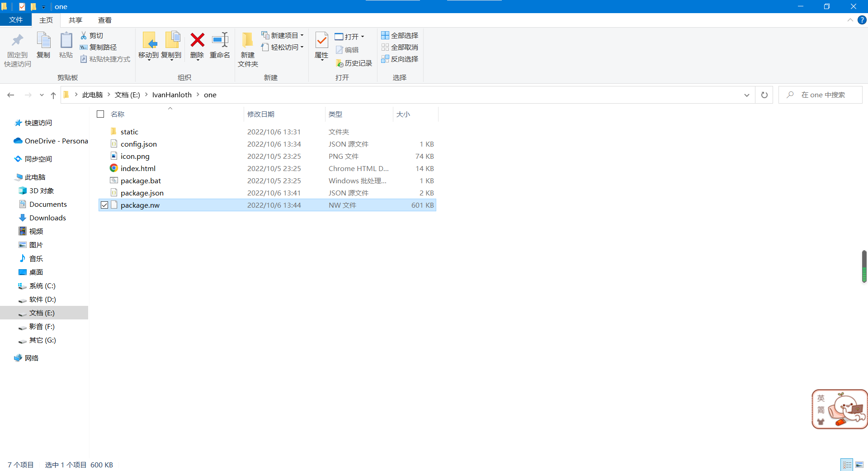
Task: Switch to the Share ribbon tab
Action: click(75, 20)
